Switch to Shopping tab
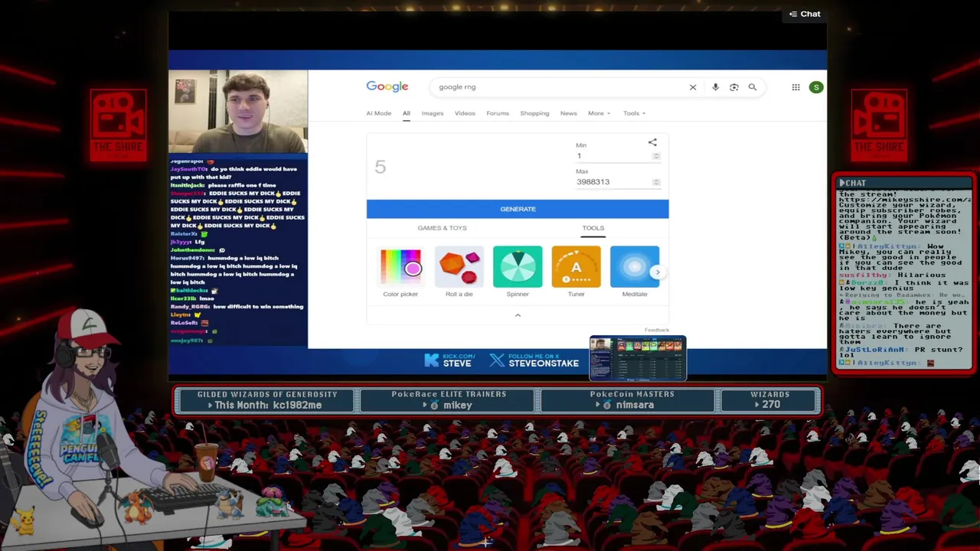Viewport: 980px width, 551px height. tap(534, 113)
